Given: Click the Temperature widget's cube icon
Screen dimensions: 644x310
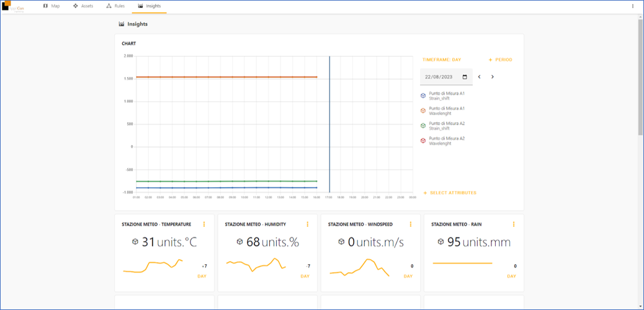Looking at the screenshot, I should 135,242.
